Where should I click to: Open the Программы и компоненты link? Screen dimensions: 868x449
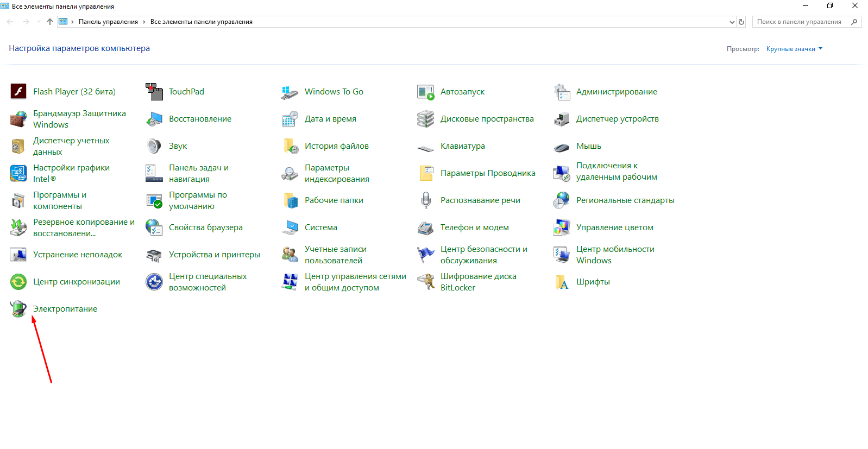[x=60, y=200]
